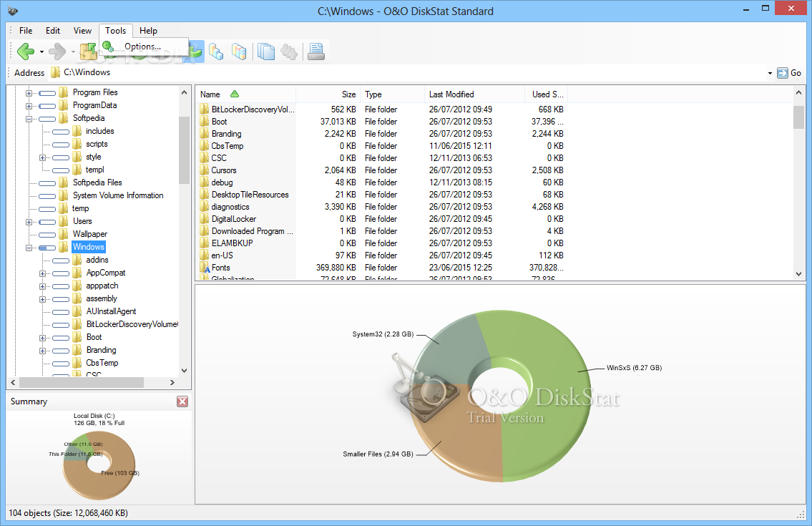Click the folder tree horizontal scrollbar right arrow
812x526 pixels.
pyautogui.click(x=172, y=382)
